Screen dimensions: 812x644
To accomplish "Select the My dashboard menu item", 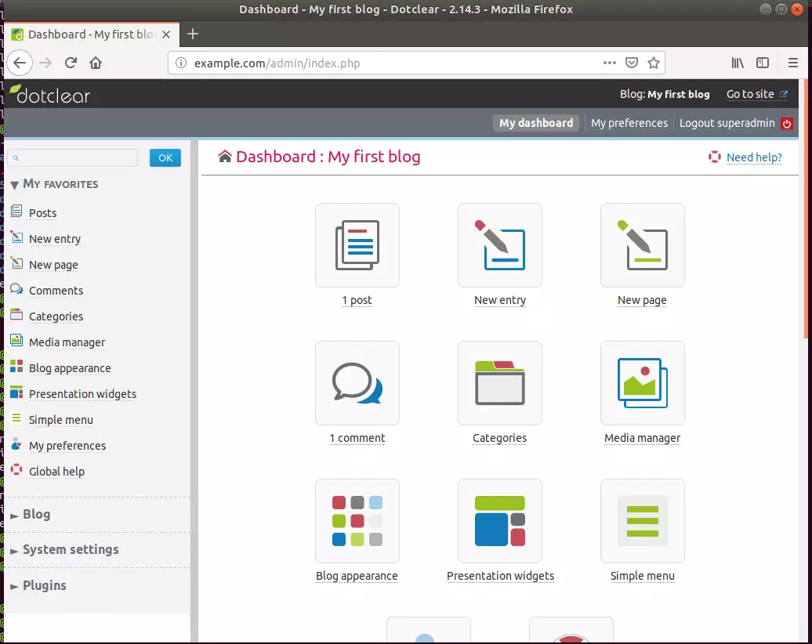I will (x=536, y=123).
